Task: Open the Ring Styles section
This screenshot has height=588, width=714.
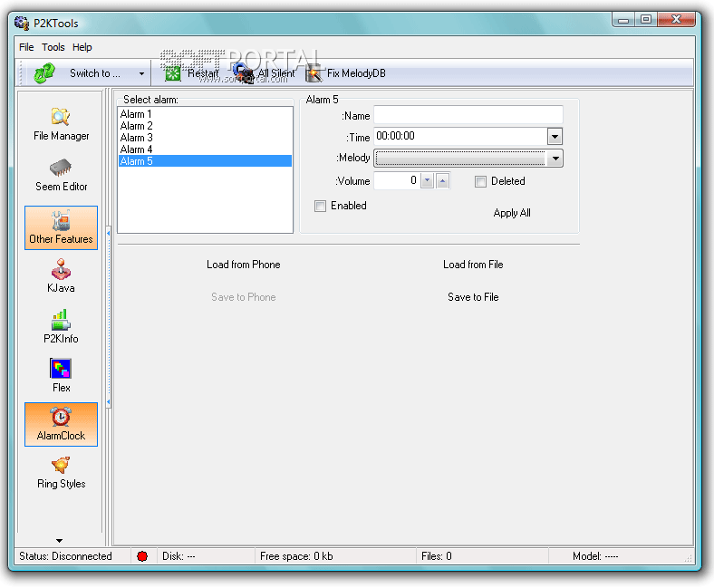Action: pos(61,473)
